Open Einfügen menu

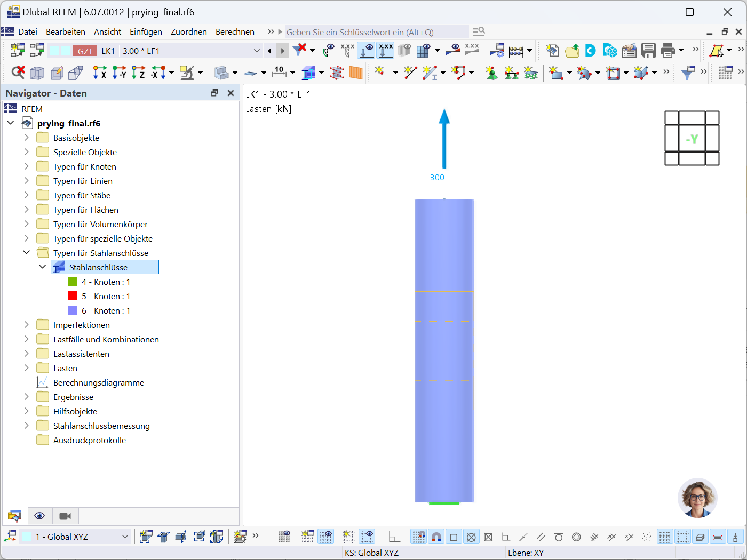click(x=146, y=32)
